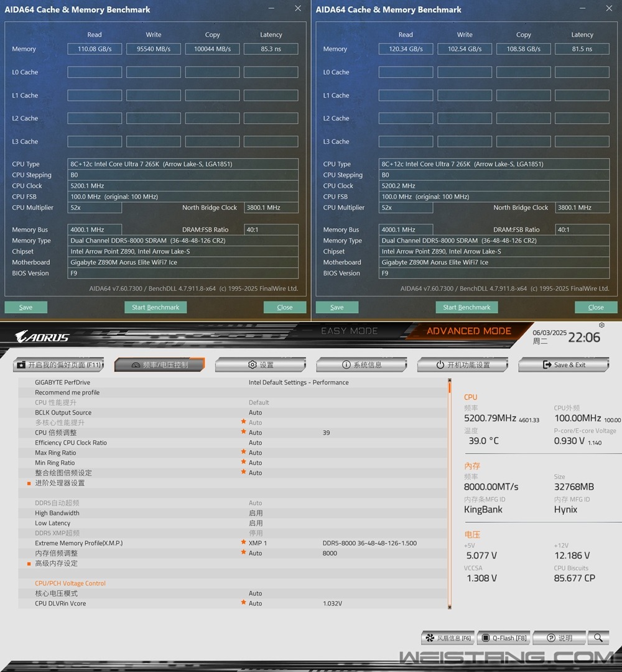The width and height of the screenshot is (622, 672).
Task: Click the 1.032V DLVRin Vcore value
Action: [333, 604]
